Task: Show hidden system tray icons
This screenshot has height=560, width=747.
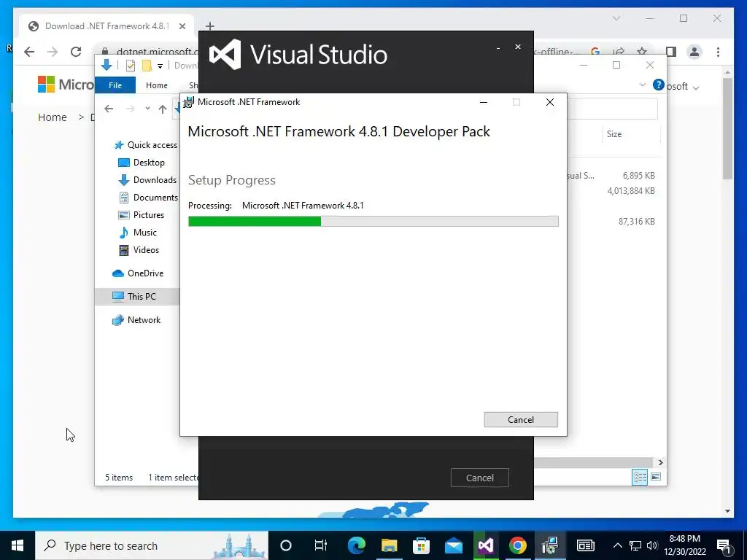Action: tap(617, 545)
